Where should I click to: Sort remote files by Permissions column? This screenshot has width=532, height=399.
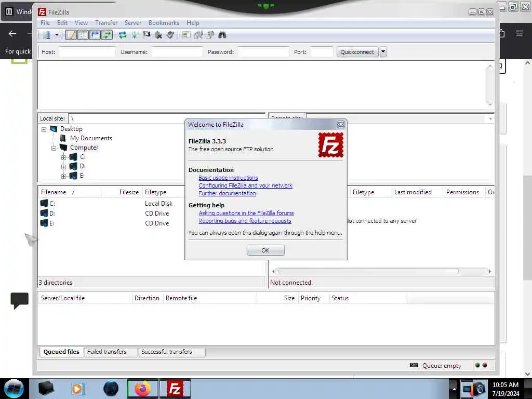click(x=464, y=192)
